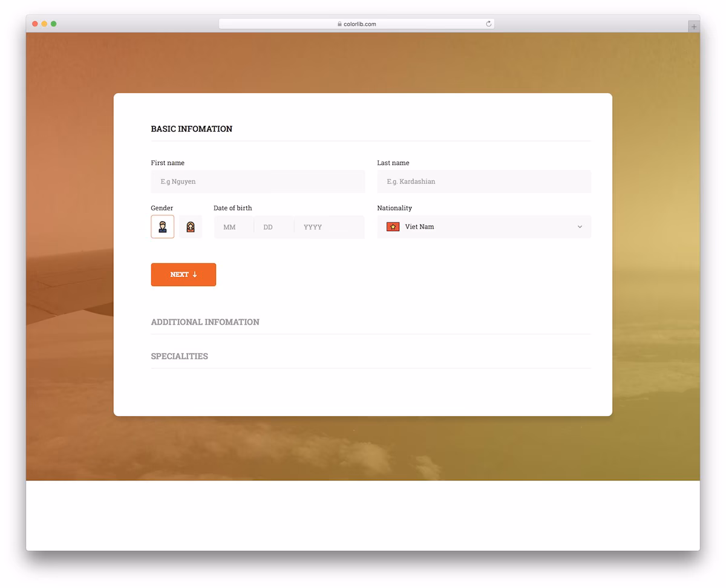Close the browser window with the red button
This screenshot has width=726, height=588.
[x=35, y=24]
